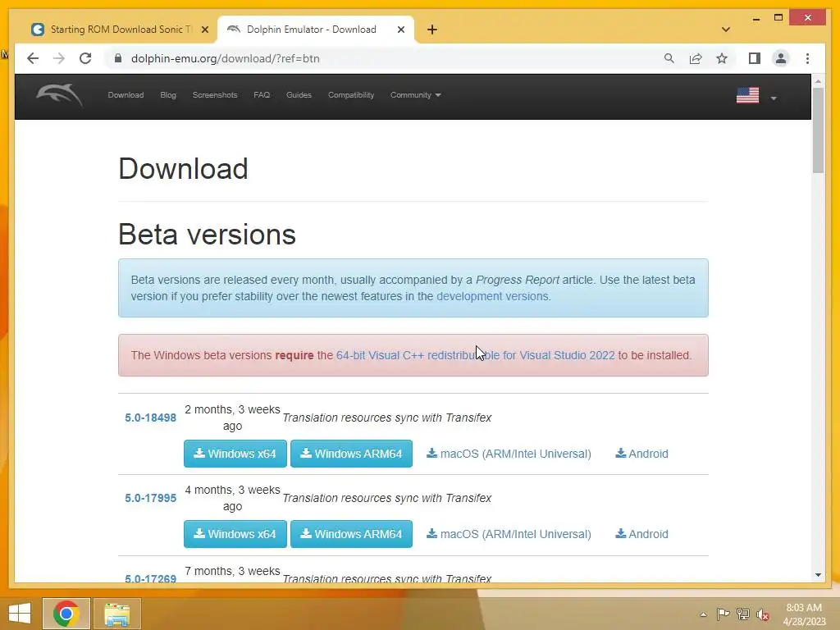Click the scrollbar down arrow
840x630 pixels.
point(818,575)
